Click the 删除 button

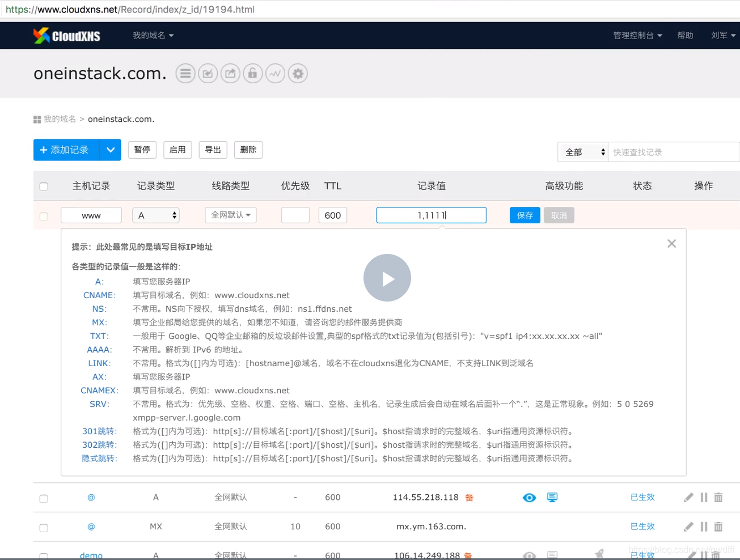coord(248,150)
